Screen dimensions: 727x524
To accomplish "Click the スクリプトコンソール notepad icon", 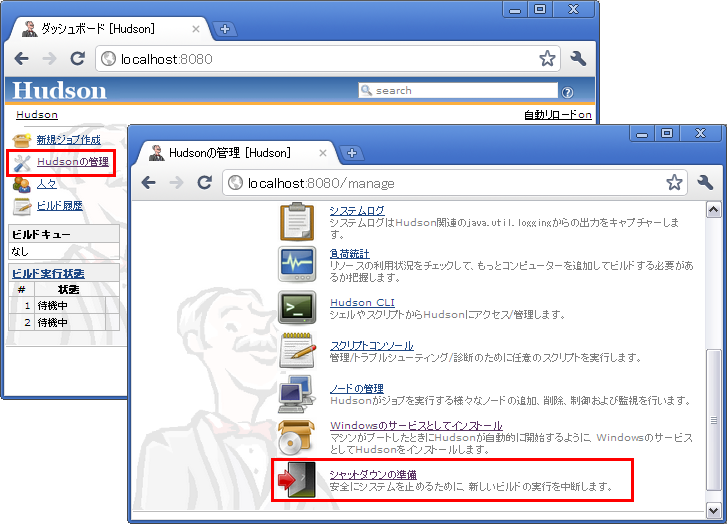I will 297,350.
